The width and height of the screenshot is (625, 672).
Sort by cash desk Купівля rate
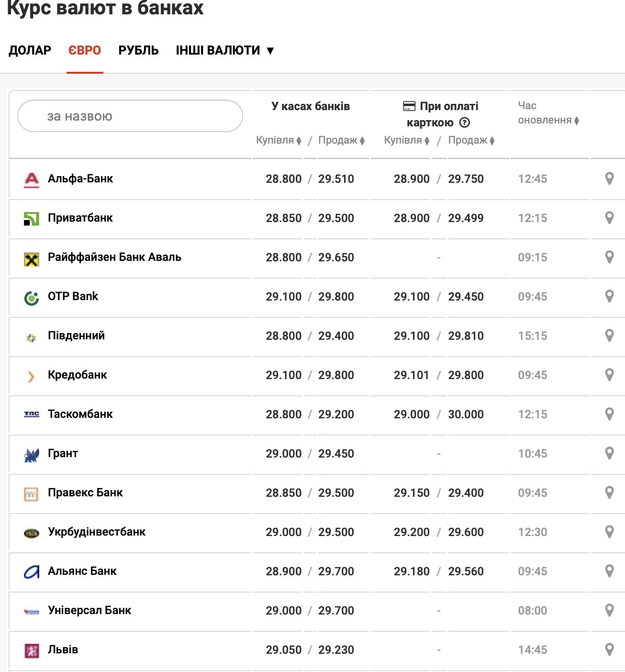click(279, 140)
